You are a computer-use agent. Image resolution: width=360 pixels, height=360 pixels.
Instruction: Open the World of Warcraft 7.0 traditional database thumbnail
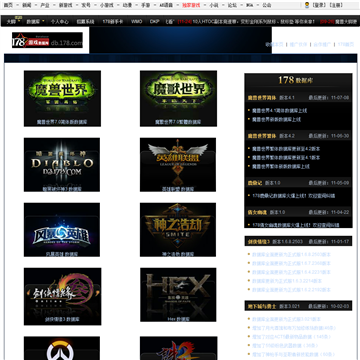point(178,98)
